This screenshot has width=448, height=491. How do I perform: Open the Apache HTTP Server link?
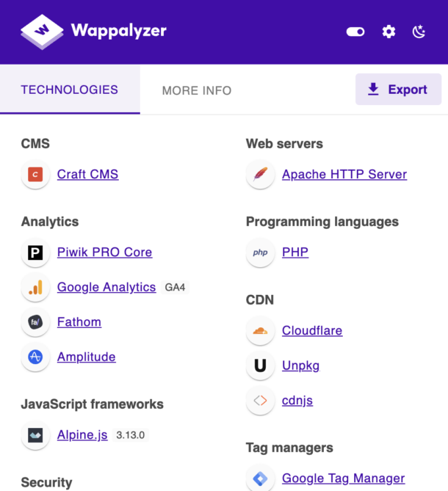(344, 174)
